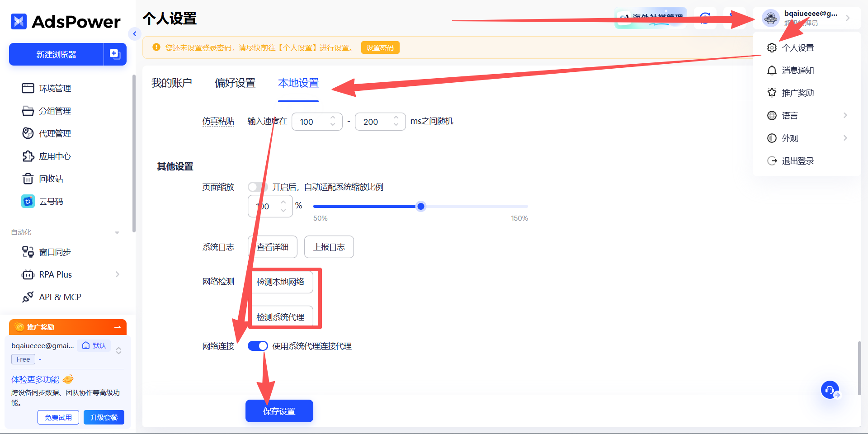This screenshot has width=868, height=434.
Task: Click the 100 ms minimum speed input field
Action: click(312, 122)
